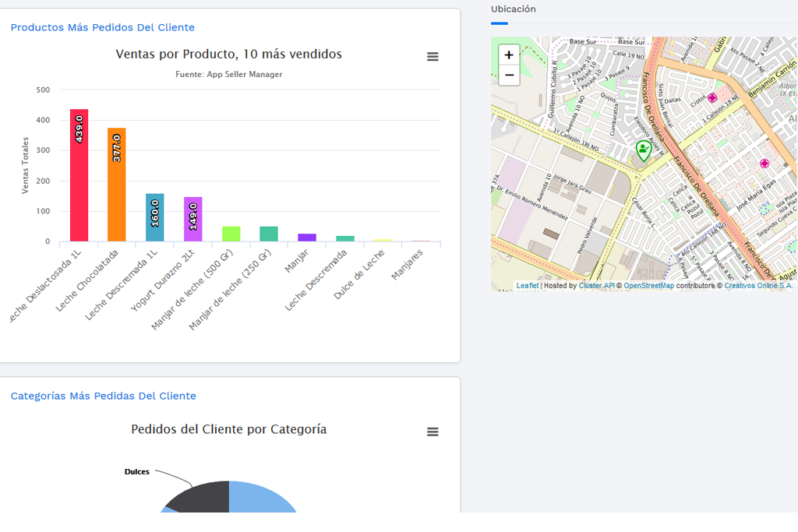Viewport: 798px width, 532px height.
Task: Click the subtitle Fuente: App Seller Manager
Action: [229, 74]
